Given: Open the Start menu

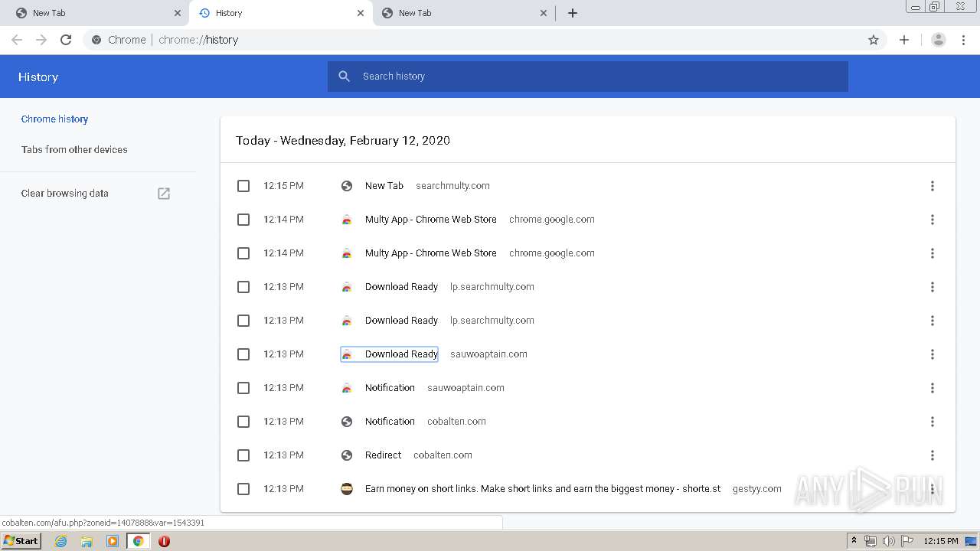Looking at the screenshot, I should 21,541.
